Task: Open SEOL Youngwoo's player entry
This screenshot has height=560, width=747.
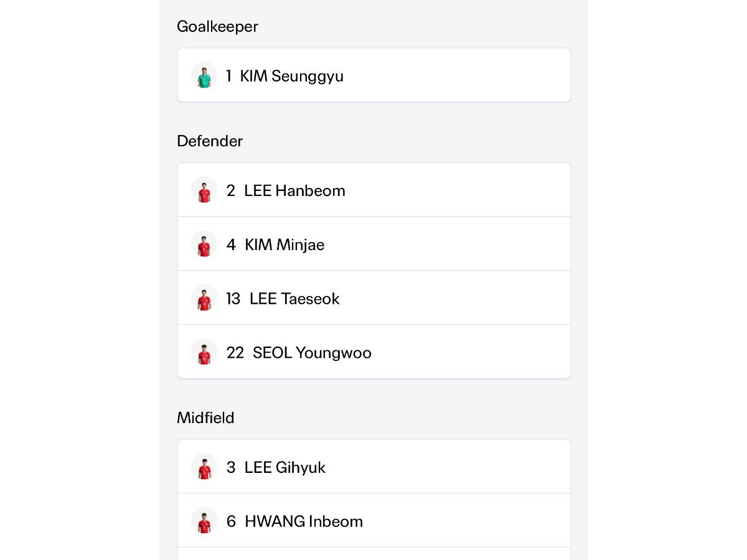Action: coord(374,352)
